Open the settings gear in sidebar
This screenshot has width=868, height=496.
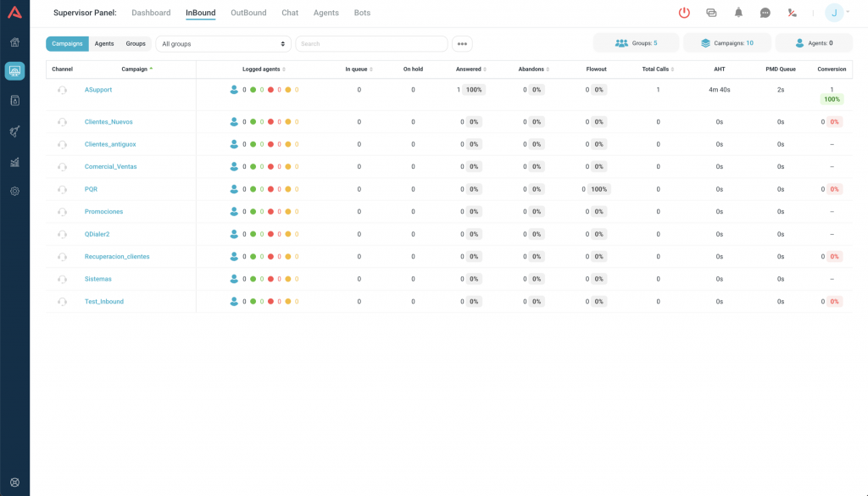coord(14,191)
